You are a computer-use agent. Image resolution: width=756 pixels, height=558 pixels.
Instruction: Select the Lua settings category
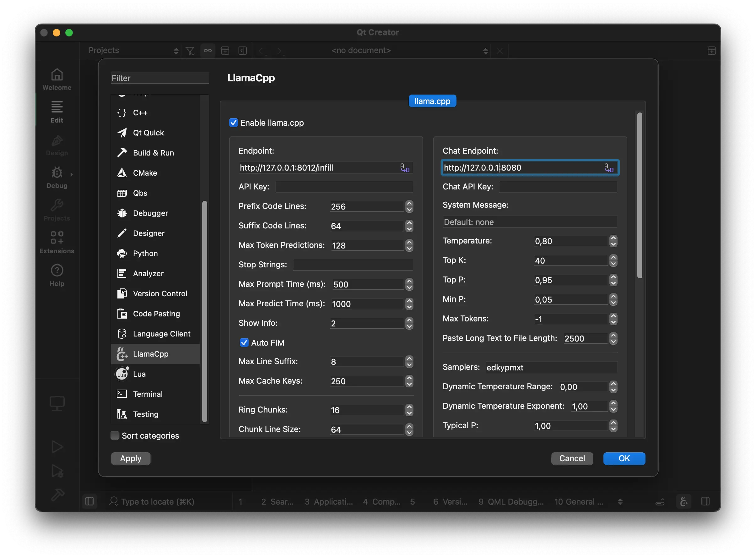139,374
